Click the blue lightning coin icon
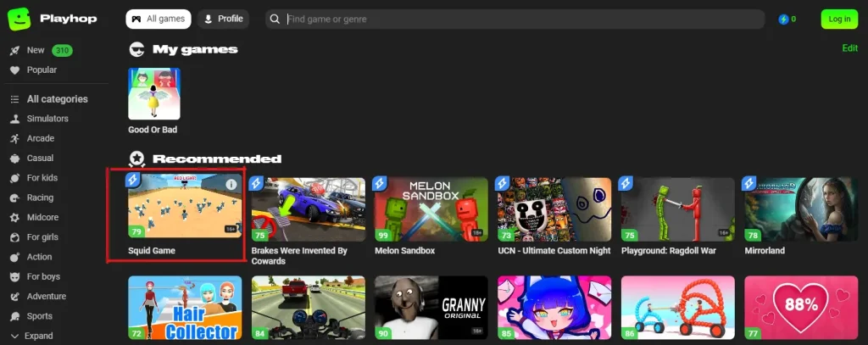Viewport: 868px width, 345px height. [783, 19]
